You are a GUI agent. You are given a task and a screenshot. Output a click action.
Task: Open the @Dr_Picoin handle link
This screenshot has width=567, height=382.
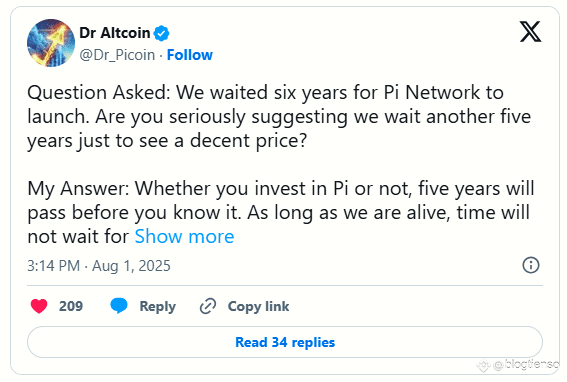(x=117, y=55)
